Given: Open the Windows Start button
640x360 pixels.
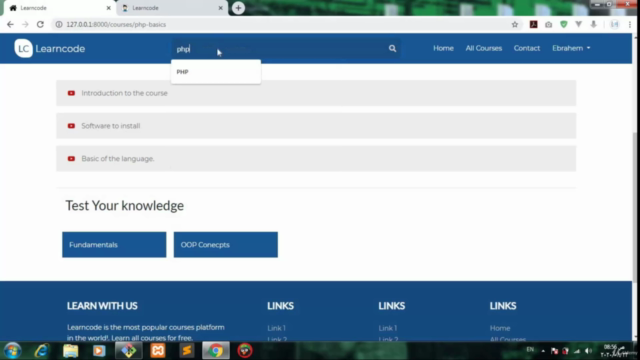Looking at the screenshot, I should point(12,351).
